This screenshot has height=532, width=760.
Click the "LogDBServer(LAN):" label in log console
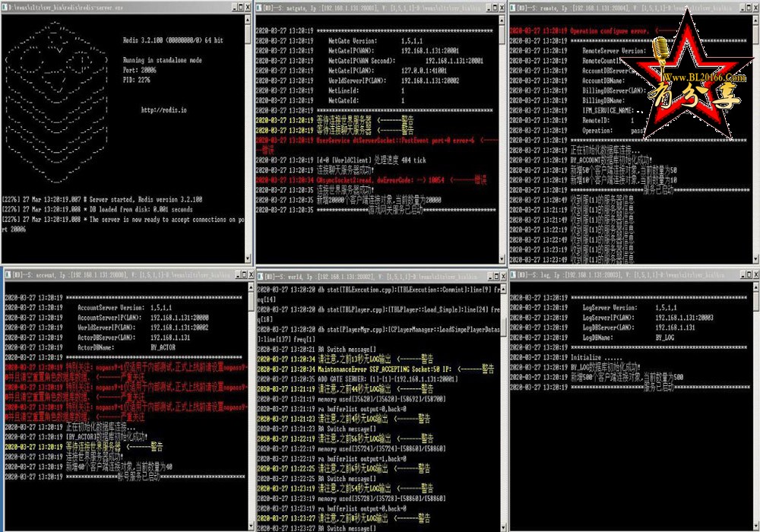[608, 328]
